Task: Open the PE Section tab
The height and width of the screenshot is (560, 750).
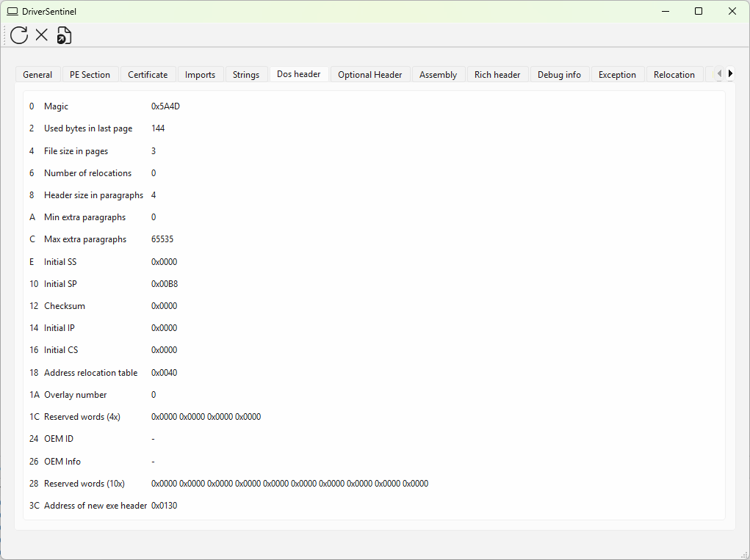Action: 90,75
